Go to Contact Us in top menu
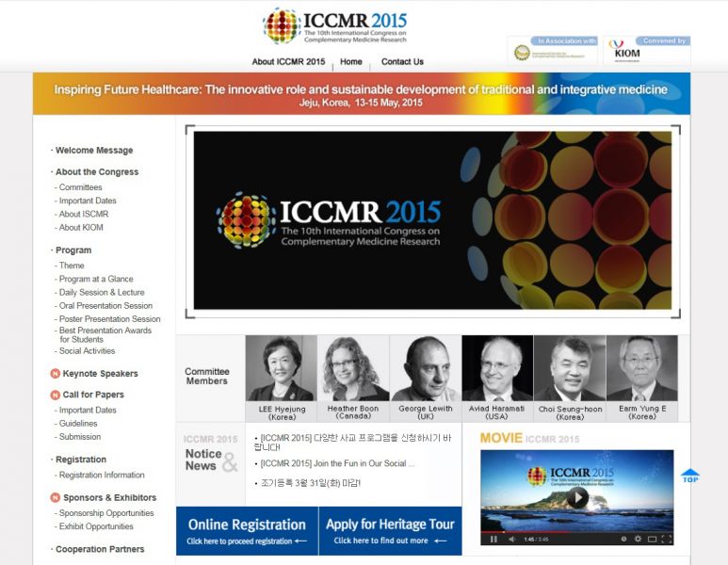 [x=402, y=62]
